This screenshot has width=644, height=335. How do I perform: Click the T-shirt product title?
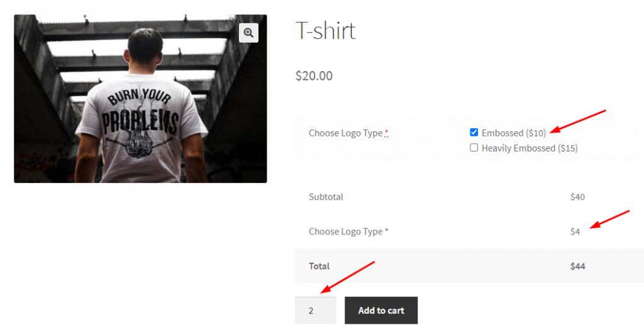325,31
